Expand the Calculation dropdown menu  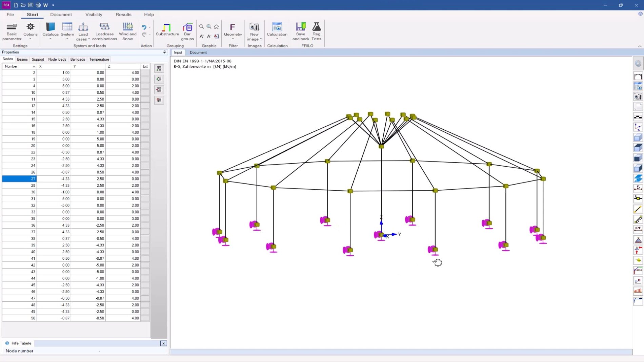pyautogui.click(x=277, y=39)
